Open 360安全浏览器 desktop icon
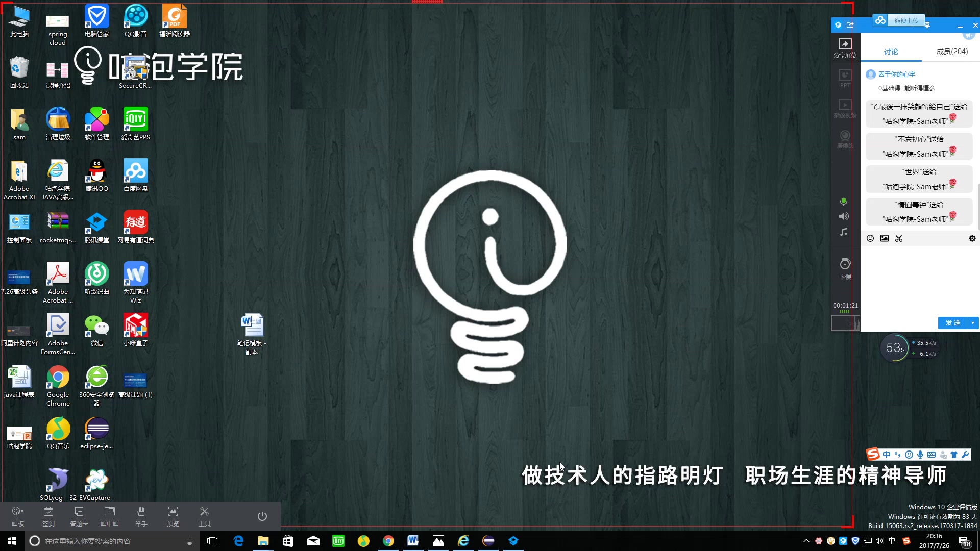The height and width of the screenshot is (551, 980). (97, 386)
